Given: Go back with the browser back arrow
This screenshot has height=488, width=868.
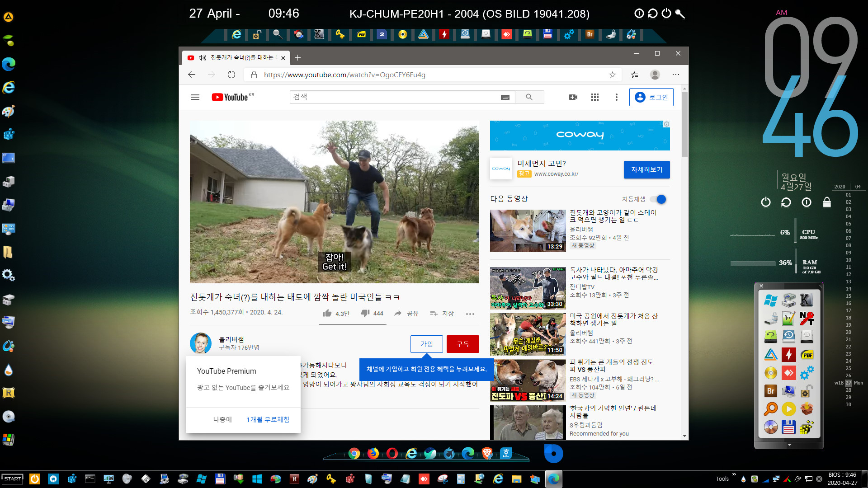Looking at the screenshot, I should pyautogui.click(x=192, y=75).
